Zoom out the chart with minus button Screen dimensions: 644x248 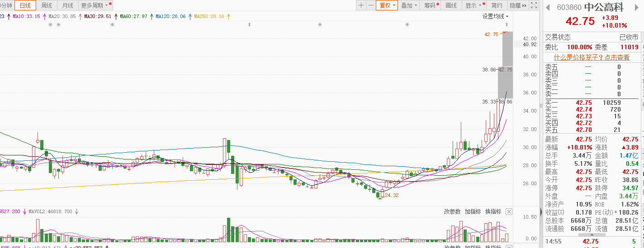(x=371, y=5)
